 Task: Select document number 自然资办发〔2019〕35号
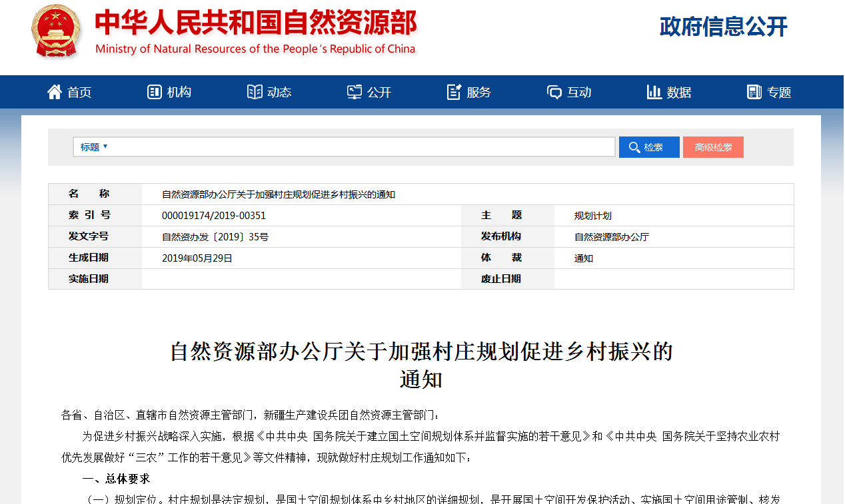215,237
